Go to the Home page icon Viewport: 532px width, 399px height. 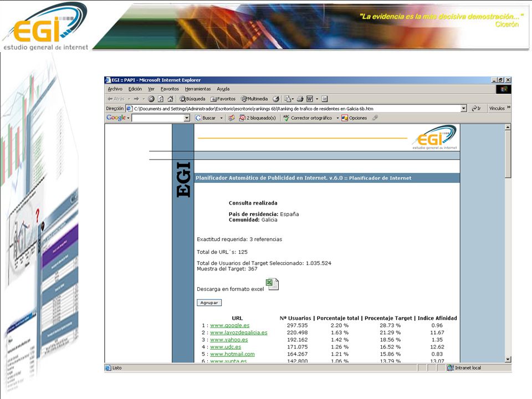170,99
